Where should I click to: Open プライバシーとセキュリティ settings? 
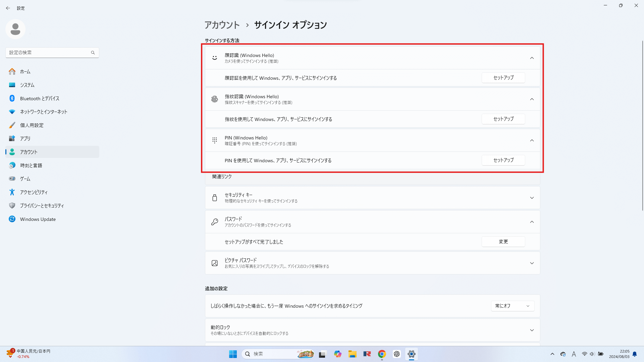[52, 205]
